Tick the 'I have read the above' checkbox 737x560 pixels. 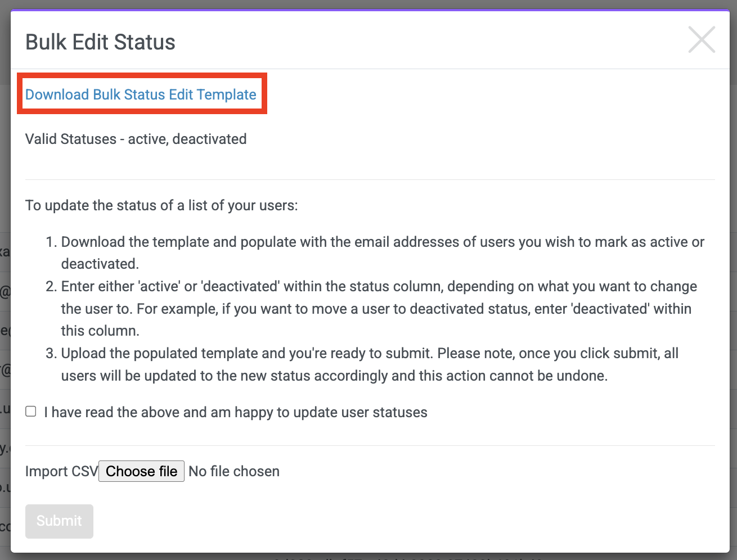pos(31,412)
